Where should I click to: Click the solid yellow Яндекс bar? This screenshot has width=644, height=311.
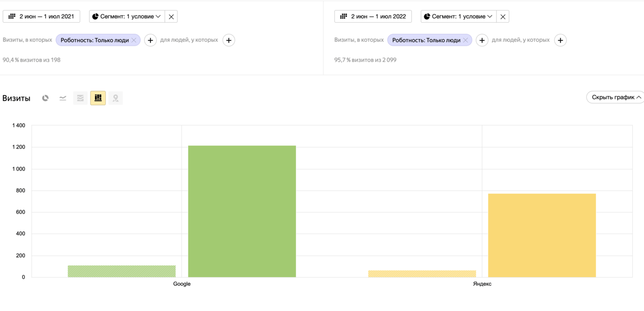point(542,235)
